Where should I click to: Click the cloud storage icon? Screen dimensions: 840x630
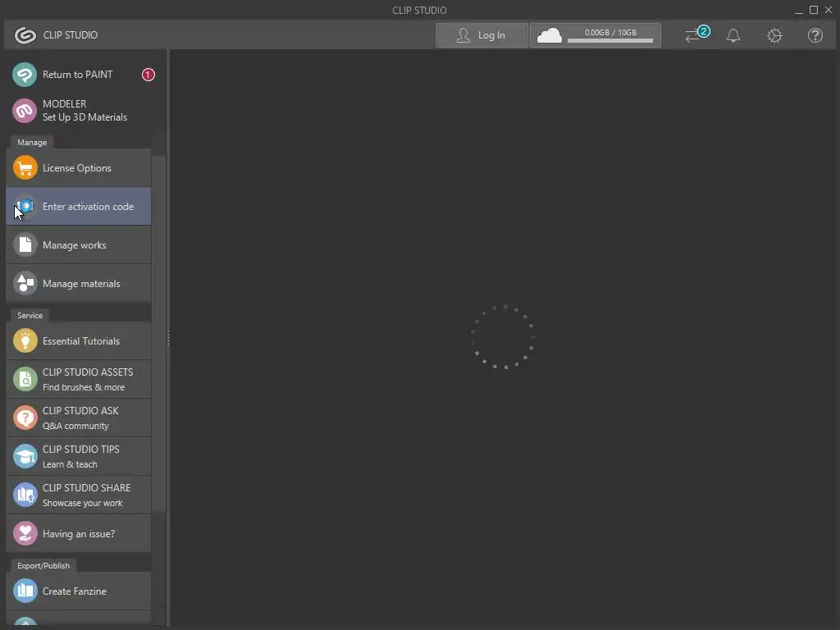(549, 35)
